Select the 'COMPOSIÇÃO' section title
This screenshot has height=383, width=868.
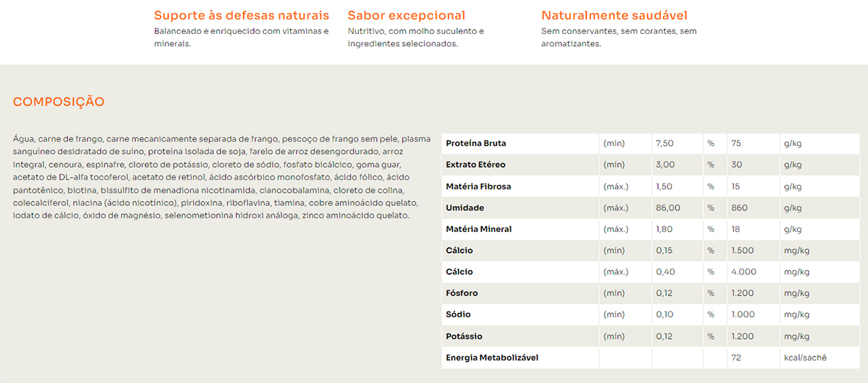[59, 102]
